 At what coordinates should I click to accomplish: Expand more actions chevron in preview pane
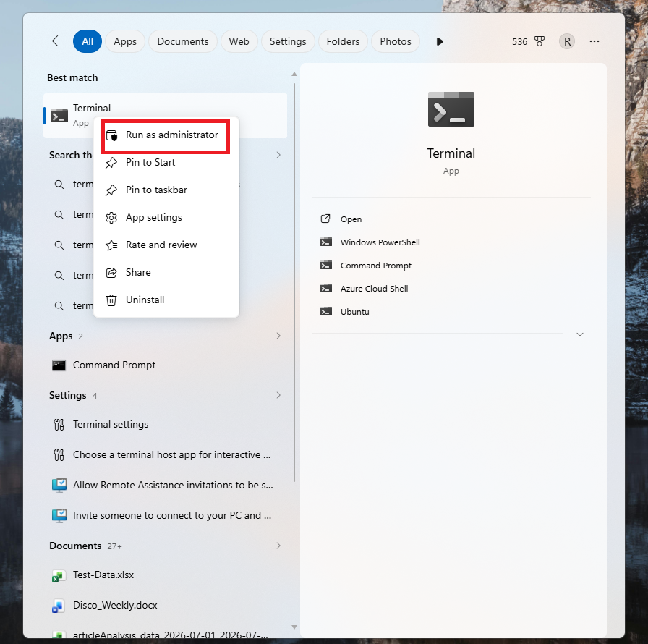tap(580, 334)
